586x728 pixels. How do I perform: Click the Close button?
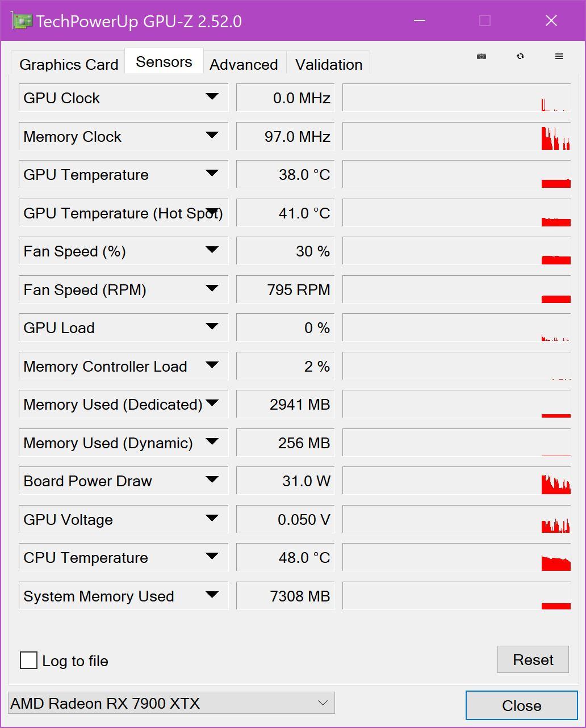521,705
